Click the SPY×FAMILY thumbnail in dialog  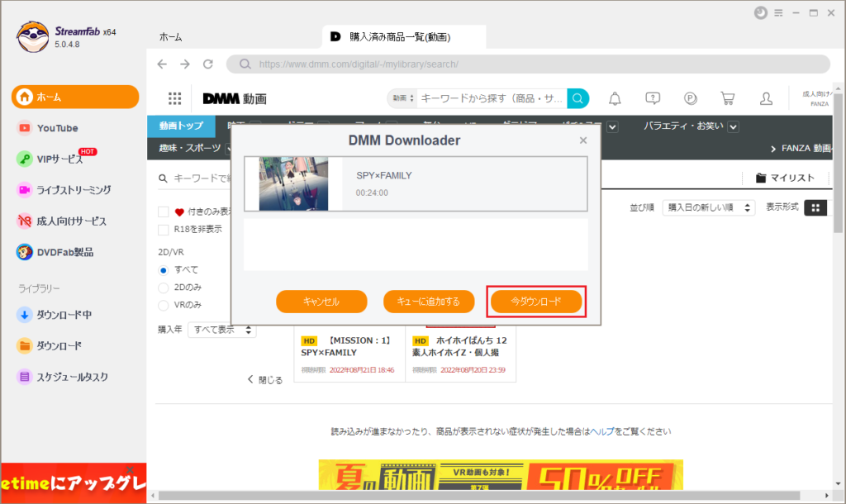tap(293, 183)
